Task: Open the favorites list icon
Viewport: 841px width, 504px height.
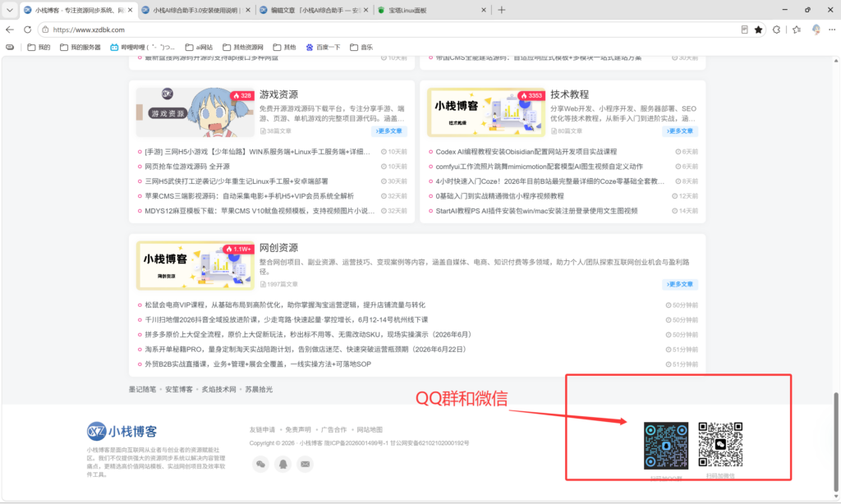Action: (x=797, y=30)
